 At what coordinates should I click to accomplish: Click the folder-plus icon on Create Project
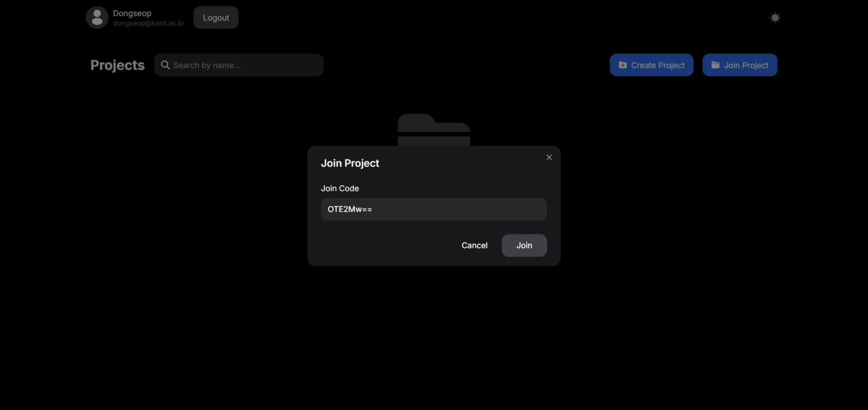coord(622,65)
